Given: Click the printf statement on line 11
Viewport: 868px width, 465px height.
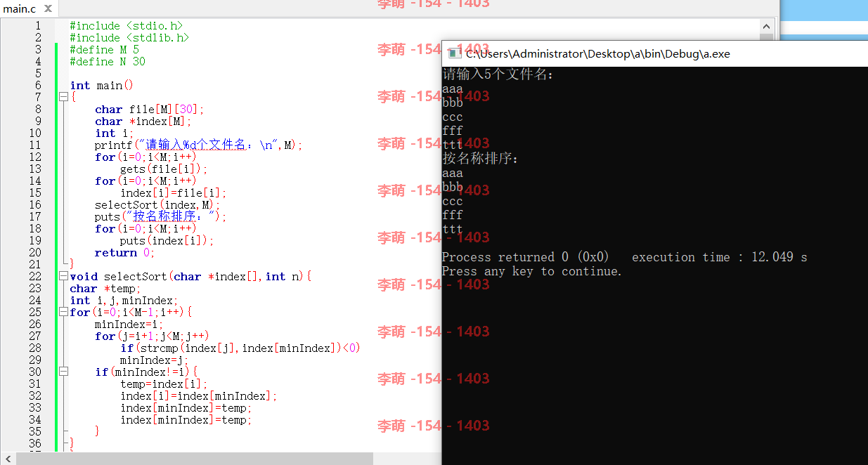Looking at the screenshot, I should coord(198,145).
